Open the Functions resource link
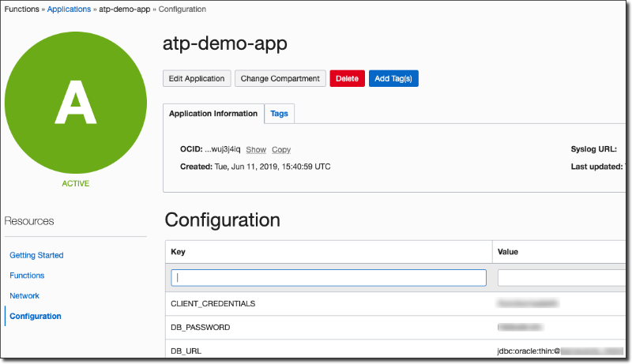 tap(27, 276)
